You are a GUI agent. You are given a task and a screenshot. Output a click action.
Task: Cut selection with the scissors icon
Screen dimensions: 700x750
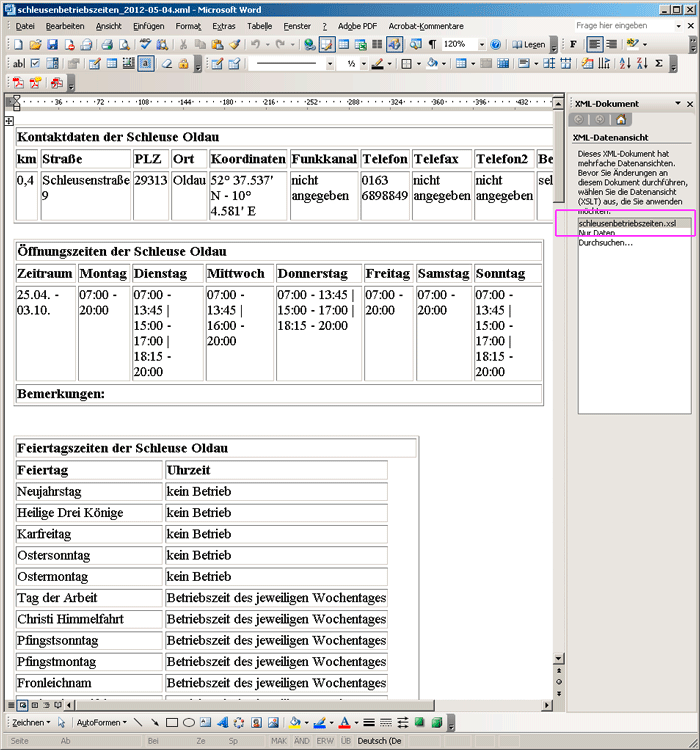click(183, 44)
